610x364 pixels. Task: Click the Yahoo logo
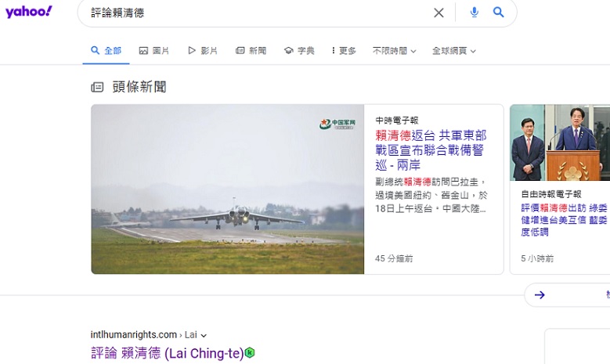coord(28,12)
